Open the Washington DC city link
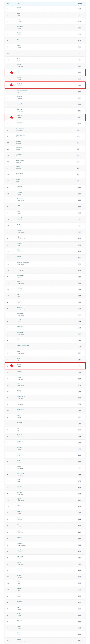Screen dimensions: 90x644 [21, 397]
